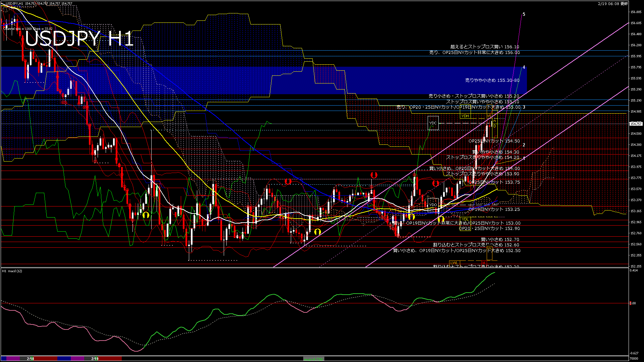Image resolution: width=644 pixels, height=362 pixels.
Task: Toggle the macd ON button
Action: click(x=314, y=359)
